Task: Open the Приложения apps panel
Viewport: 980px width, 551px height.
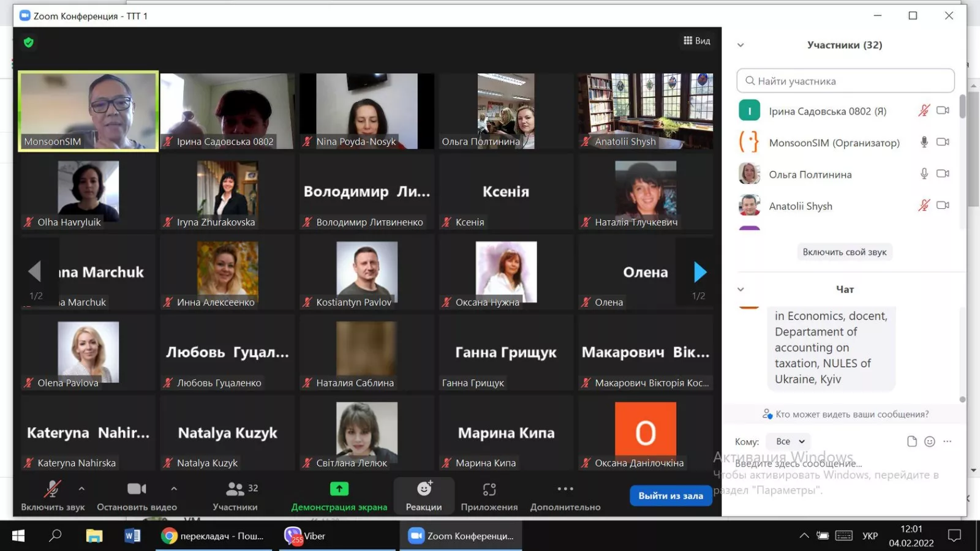Action: (x=489, y=495)
